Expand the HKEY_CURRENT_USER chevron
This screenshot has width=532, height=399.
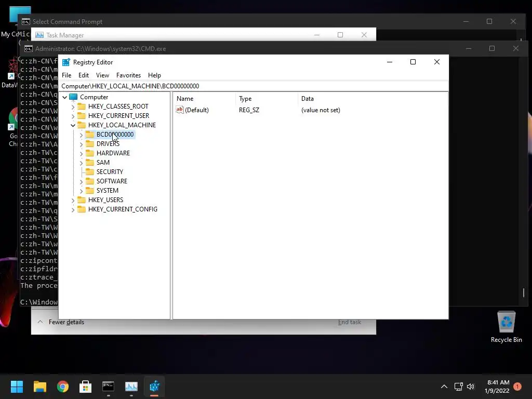[x=73, y=116]
